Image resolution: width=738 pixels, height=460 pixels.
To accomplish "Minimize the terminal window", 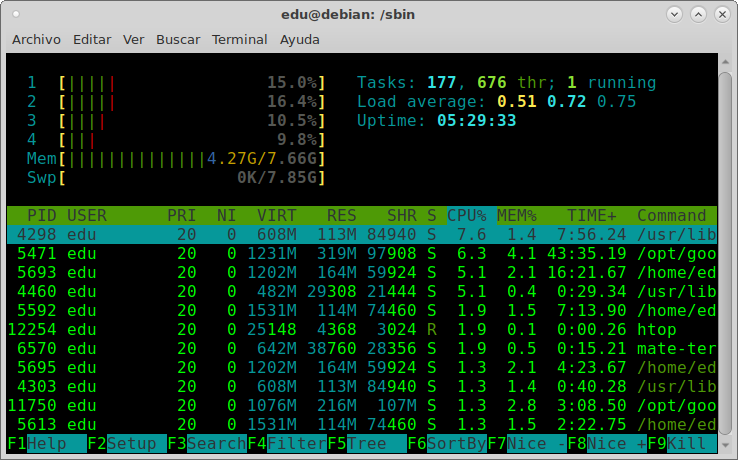I will [675, 14].
